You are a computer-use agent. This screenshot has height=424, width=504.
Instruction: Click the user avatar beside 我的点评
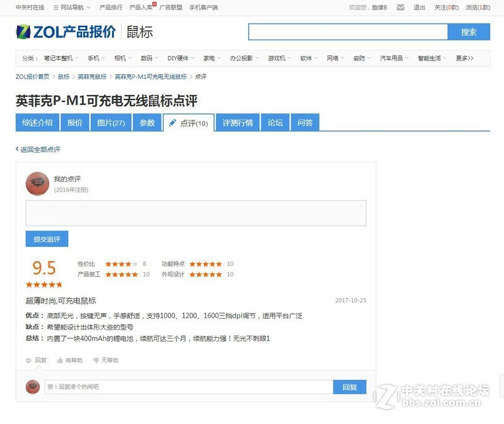[37, 183]
